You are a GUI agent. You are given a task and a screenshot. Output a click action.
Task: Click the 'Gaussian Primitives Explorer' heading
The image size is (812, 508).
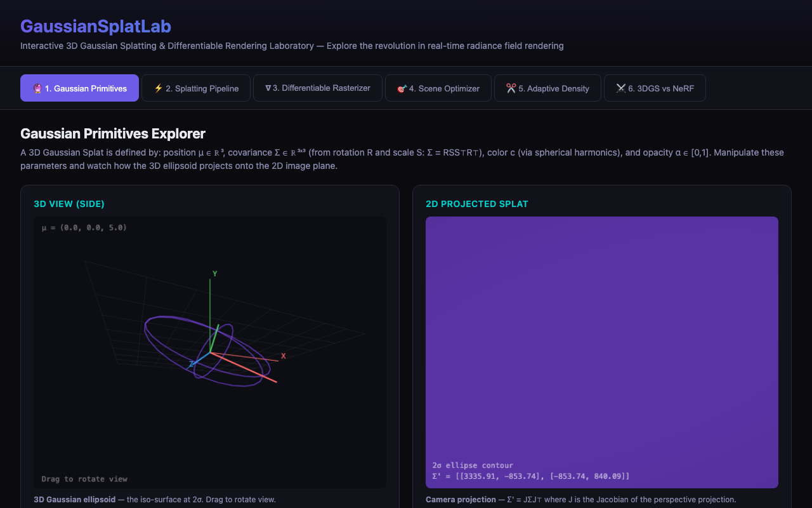[113, 133]
